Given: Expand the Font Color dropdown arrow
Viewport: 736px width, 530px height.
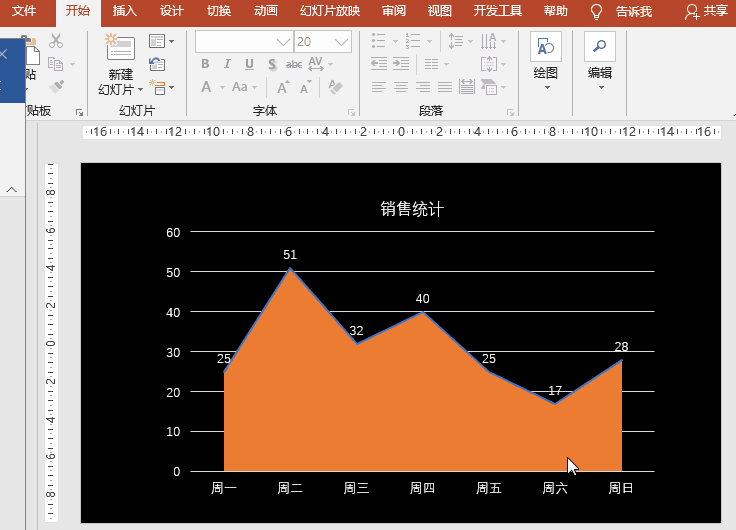Looking at the screenshot, I should pyautogui.click(x=222, y=87).
